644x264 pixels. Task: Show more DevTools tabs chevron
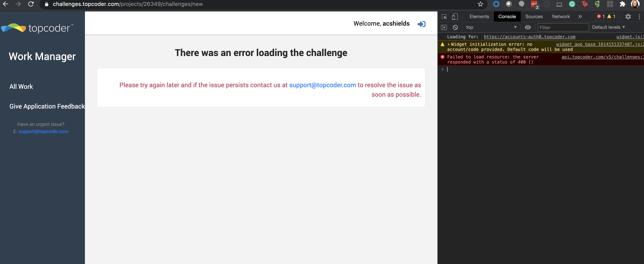coord(580,17)
